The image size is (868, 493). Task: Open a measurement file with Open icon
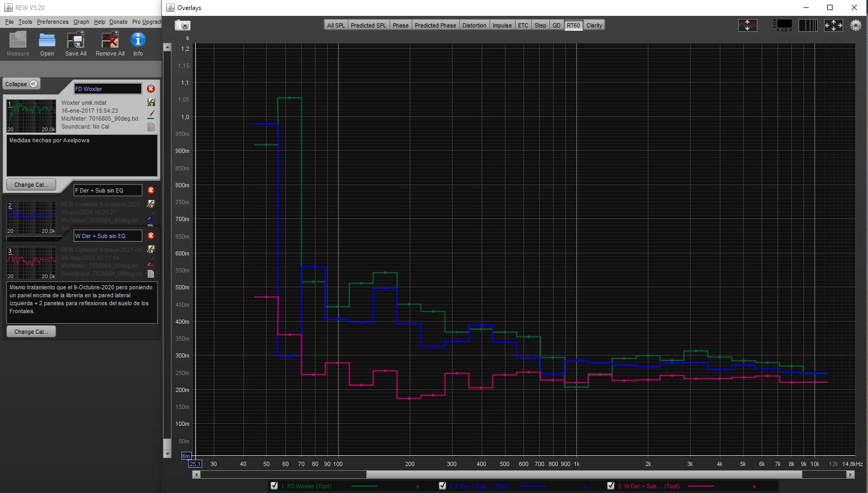(x=47, y=44)
